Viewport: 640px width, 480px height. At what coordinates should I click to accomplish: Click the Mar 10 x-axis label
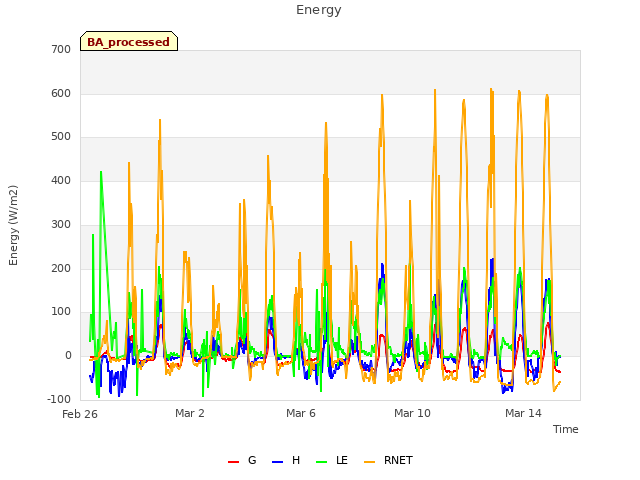point(412,413)
